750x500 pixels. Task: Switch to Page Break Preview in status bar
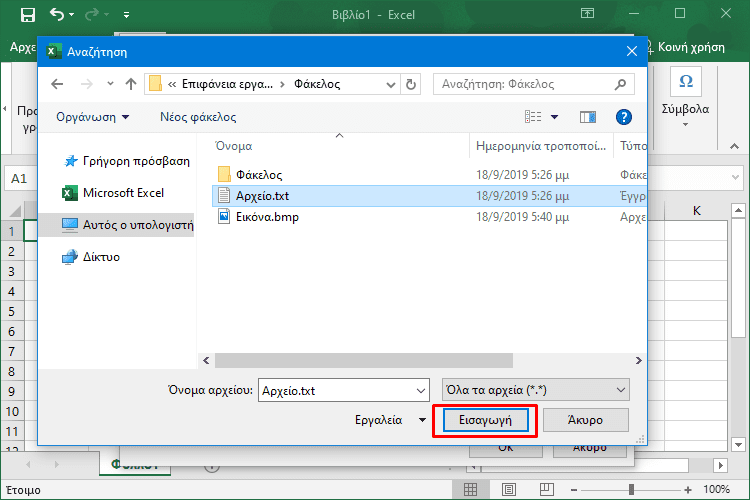[547, 489]
